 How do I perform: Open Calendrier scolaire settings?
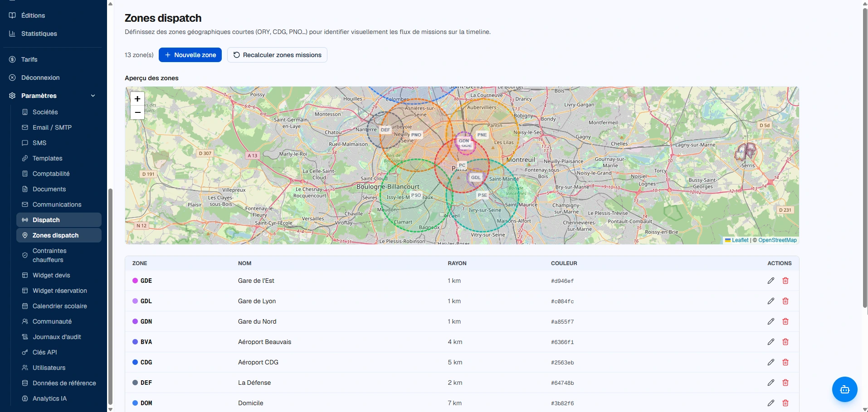click(x=59, y=306)
